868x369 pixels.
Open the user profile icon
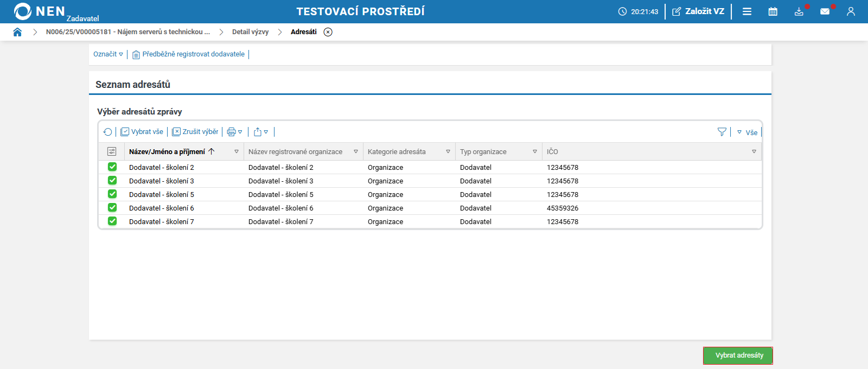pyautogui.click(x=851, y=11)
